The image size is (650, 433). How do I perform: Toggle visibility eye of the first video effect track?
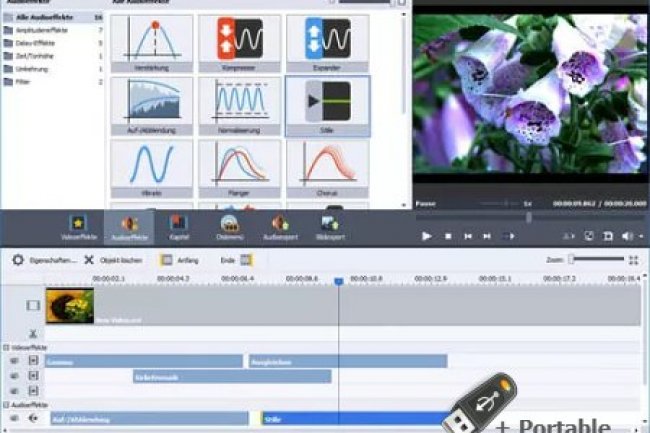[x=15, y=361]
